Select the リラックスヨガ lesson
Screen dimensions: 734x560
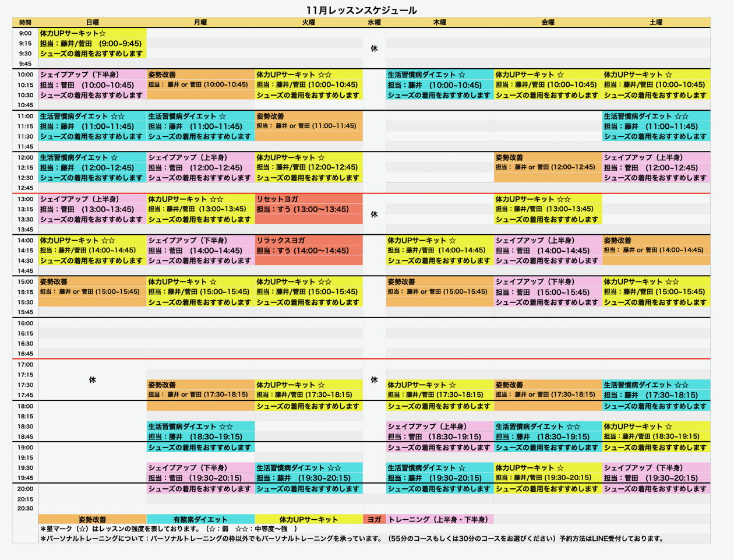pyautogui.click(x=309, y=240)
